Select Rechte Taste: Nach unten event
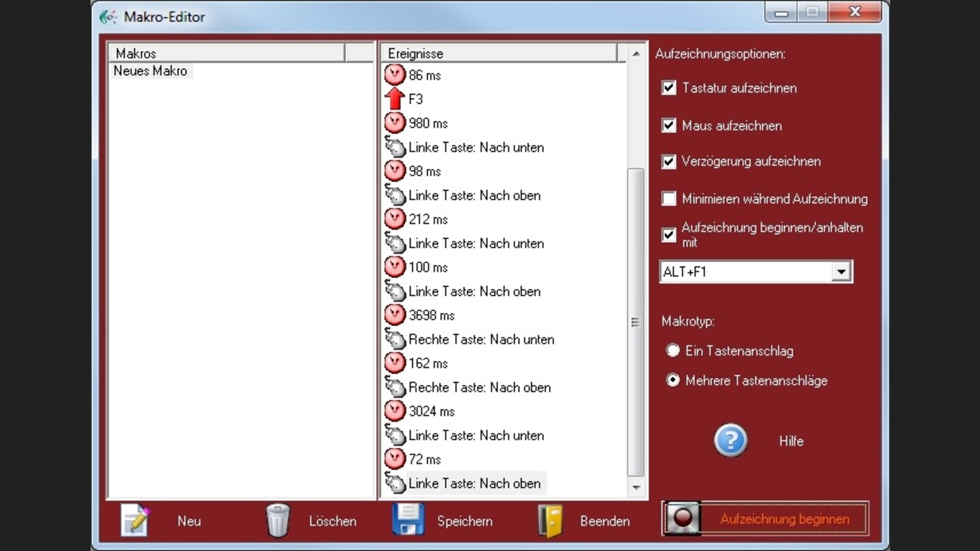The height and width of the screenshot is (551, 980). coord(481,339)
